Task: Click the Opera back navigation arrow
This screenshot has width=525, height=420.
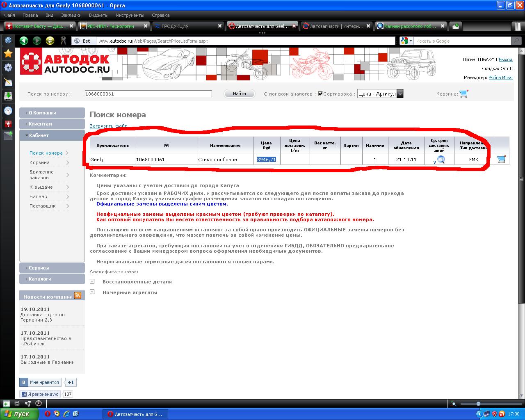Action: [x=24, y=41]
